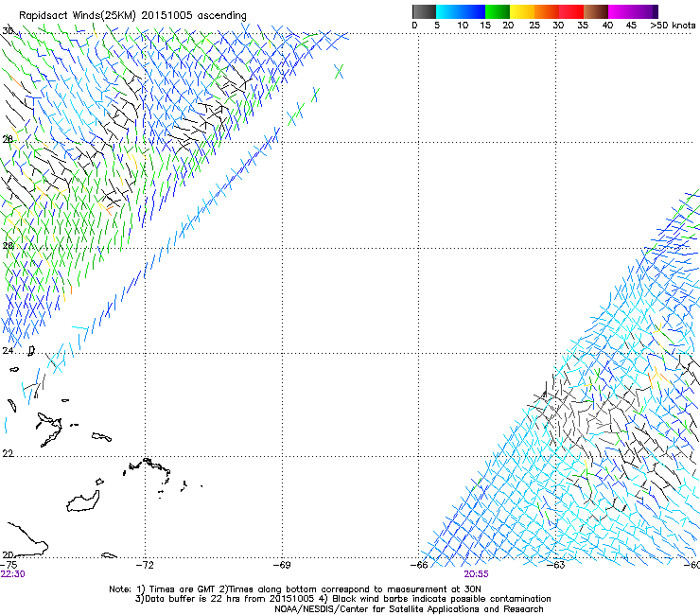Click the longitude axis label '-63'
This screenshot has width=700, height=615.
click(556, 565)
